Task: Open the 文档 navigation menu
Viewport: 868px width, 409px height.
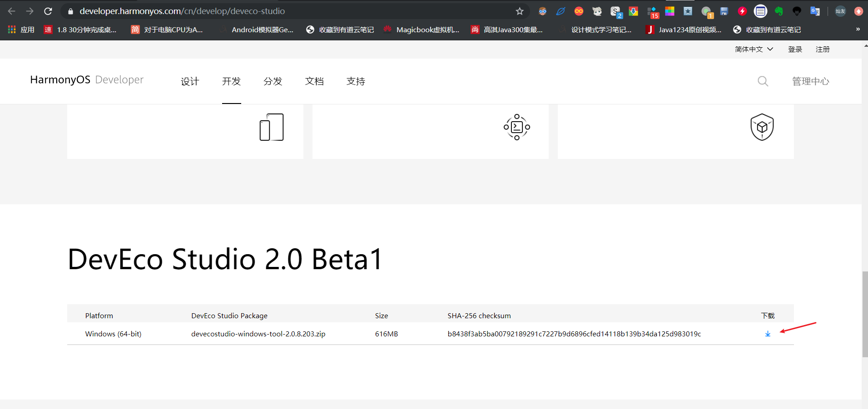Action: 314,81
